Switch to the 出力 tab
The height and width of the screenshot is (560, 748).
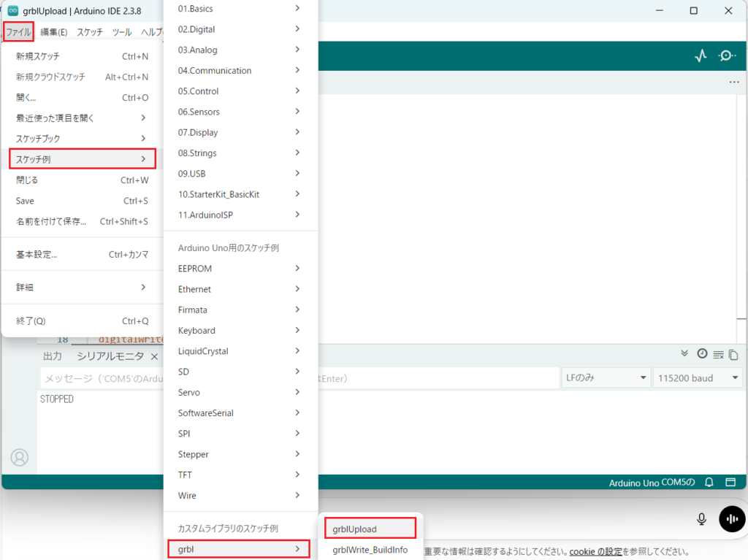pyautogui.click(x=53, y=356)
